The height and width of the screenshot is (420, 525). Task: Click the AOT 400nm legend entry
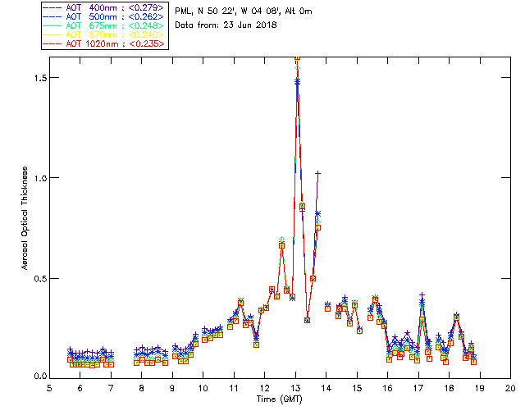[104, 7]
